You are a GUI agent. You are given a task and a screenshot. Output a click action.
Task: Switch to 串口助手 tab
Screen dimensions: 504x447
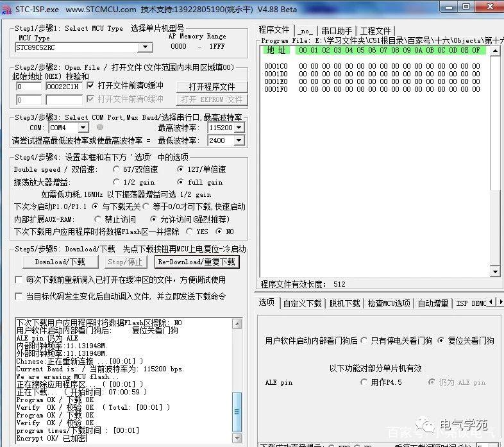[337, 31]
